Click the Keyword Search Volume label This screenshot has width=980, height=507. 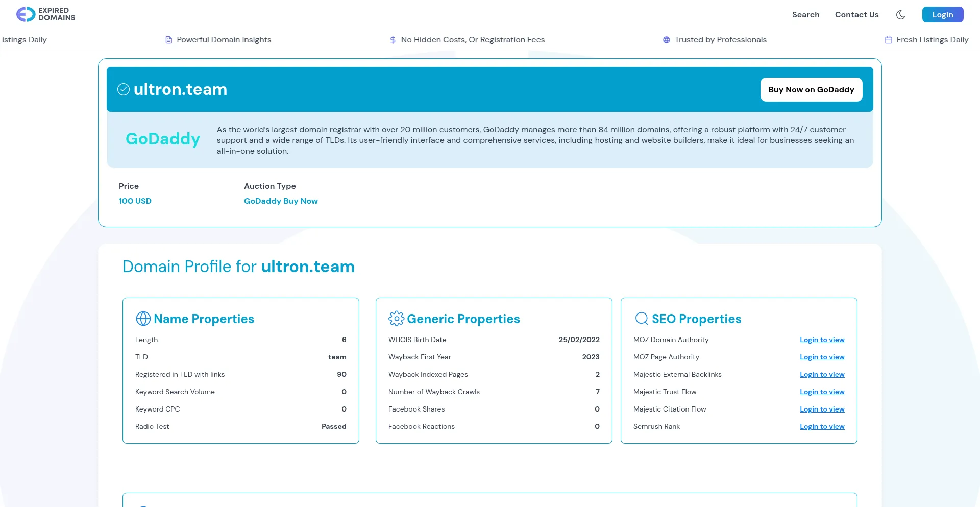pos(175,392)
